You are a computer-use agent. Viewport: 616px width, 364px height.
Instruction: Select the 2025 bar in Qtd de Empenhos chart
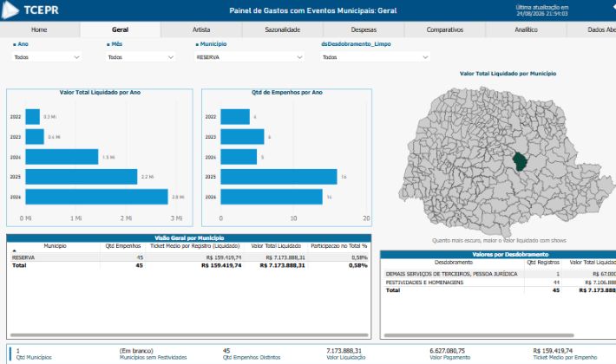279,177
